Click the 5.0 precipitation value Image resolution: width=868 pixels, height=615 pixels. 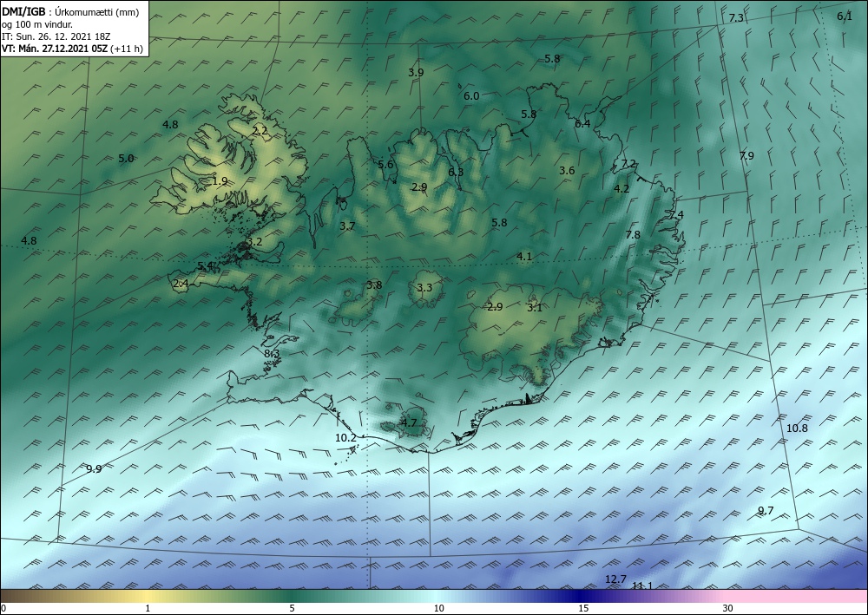click(x=126, y=159)
